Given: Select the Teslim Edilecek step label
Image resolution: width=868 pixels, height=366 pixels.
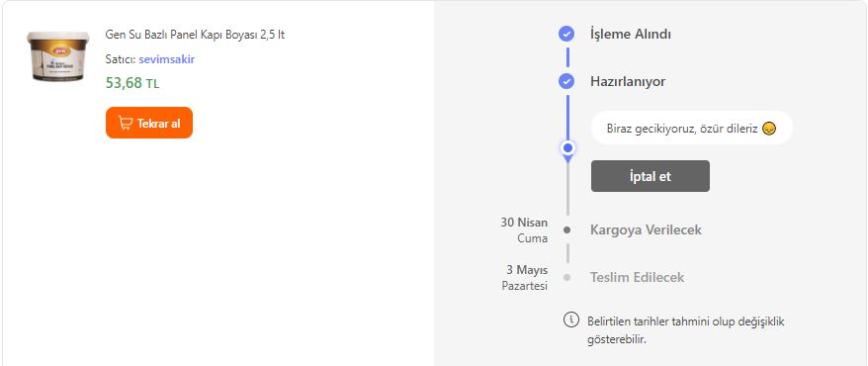Looking at the screenshot, I should coord(637,277).
